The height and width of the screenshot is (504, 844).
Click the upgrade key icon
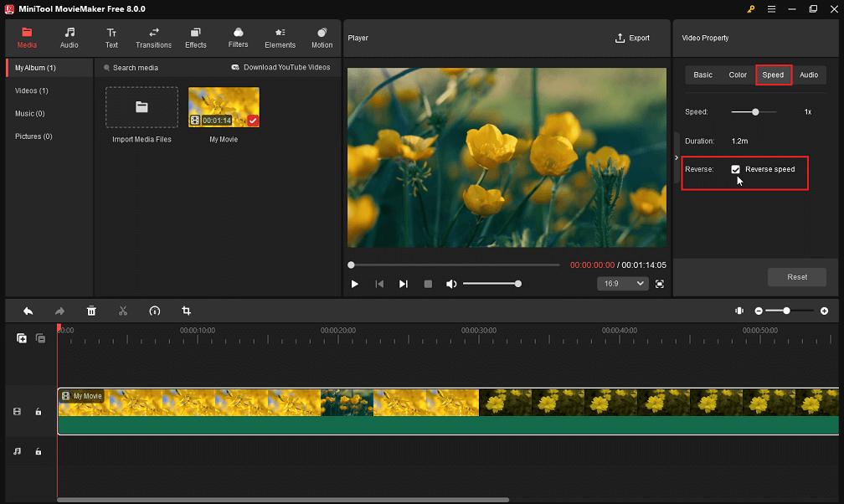[x=751, y=9]
